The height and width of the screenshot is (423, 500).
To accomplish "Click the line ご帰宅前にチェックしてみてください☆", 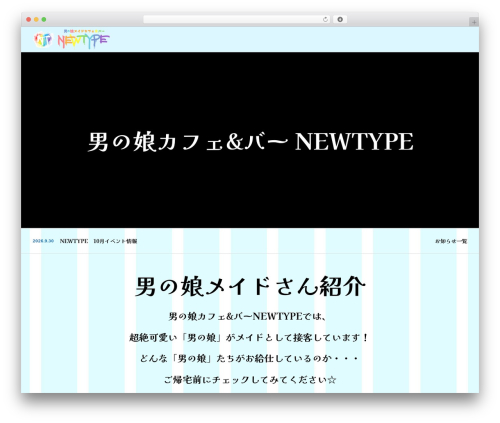I will [x=250, y=380].
